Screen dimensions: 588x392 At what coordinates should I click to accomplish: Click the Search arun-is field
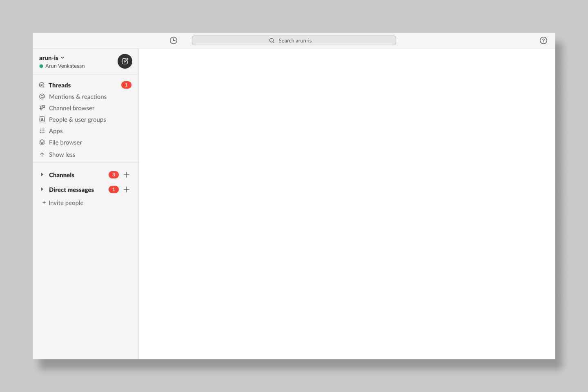click(294, 40)
